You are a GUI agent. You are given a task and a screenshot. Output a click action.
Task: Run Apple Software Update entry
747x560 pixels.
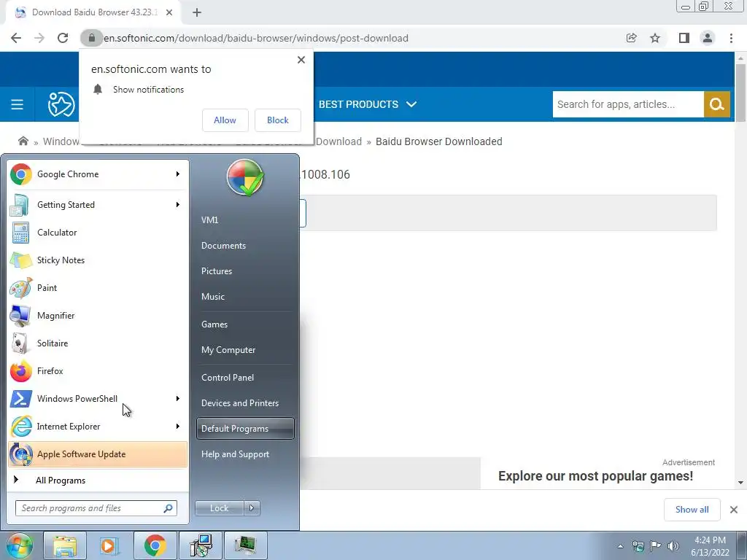coord(98,454)
